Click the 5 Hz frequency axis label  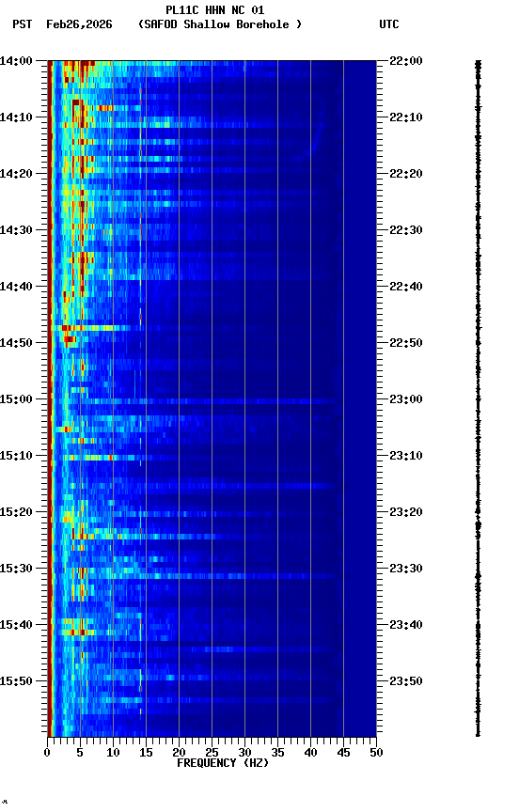coord(80,753)
